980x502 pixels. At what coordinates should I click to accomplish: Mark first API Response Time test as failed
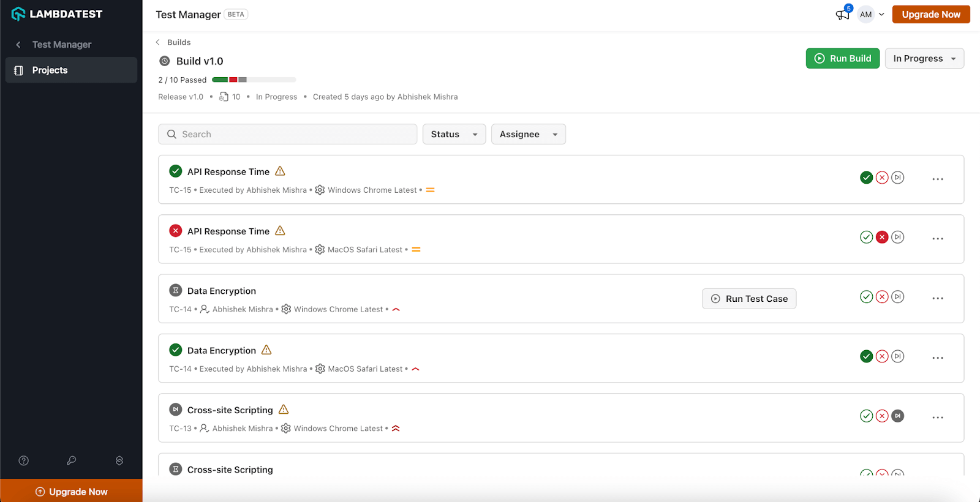882,178
